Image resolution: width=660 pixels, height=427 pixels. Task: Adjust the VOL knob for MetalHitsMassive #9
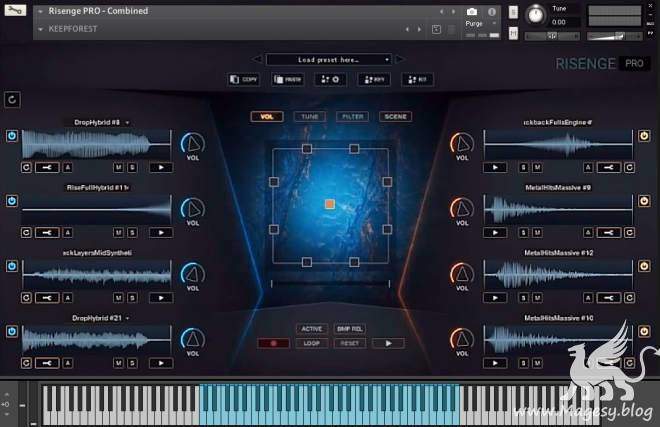[x=462, y=209]
